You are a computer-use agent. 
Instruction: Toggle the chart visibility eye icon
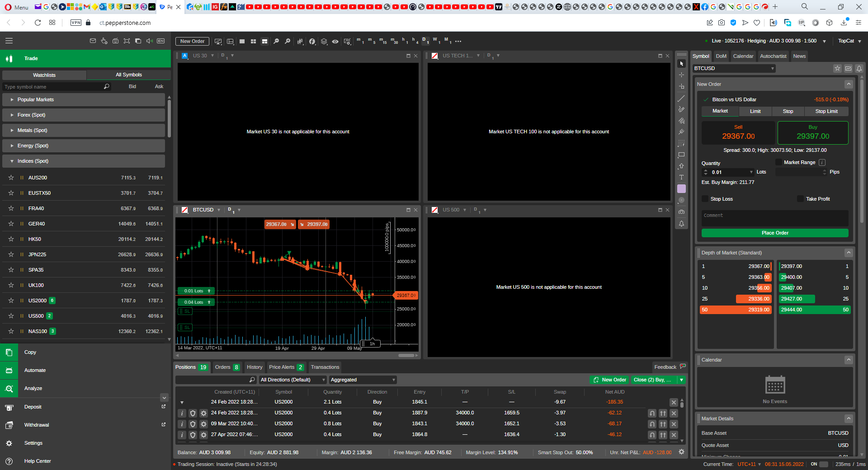[x=335, y=41]
